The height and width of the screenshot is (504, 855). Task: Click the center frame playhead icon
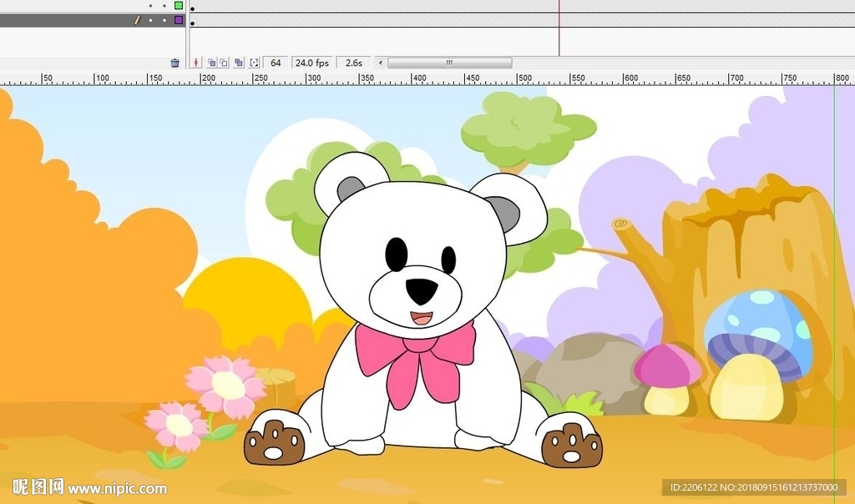pyautogui.click(x=196, y=63)
